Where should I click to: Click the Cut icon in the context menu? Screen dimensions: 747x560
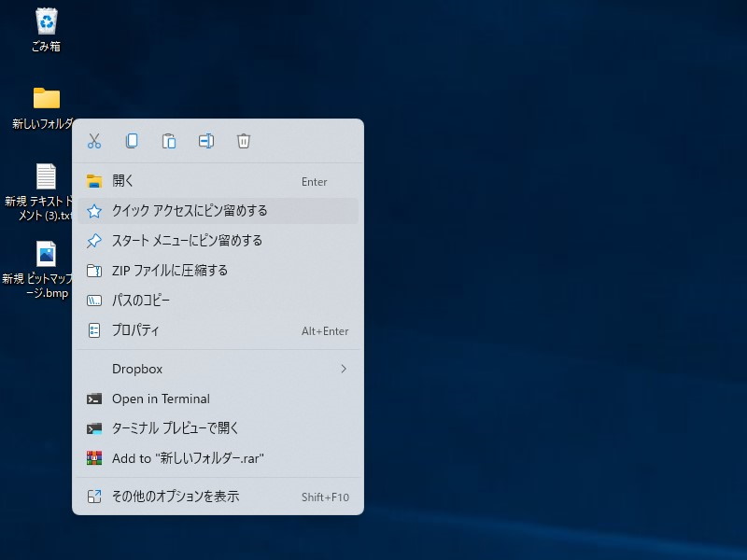point(93,140)
